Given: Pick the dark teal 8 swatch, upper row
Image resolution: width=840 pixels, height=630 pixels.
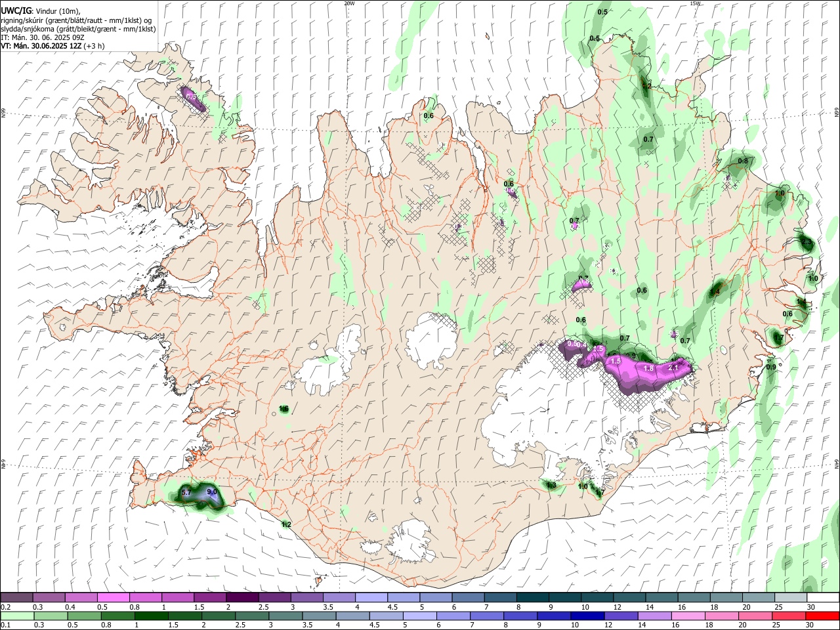Looking at the screenshot, I should [x=532, y=597].
